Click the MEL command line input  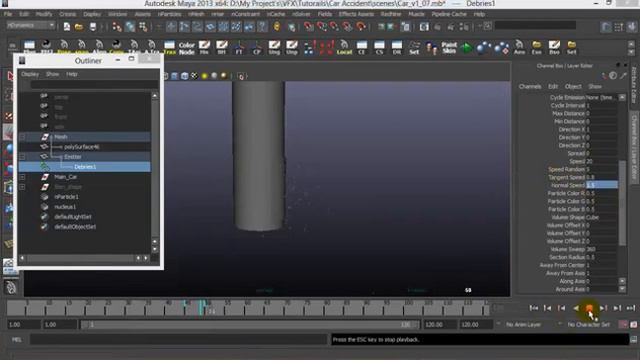(x=178, y=340)
